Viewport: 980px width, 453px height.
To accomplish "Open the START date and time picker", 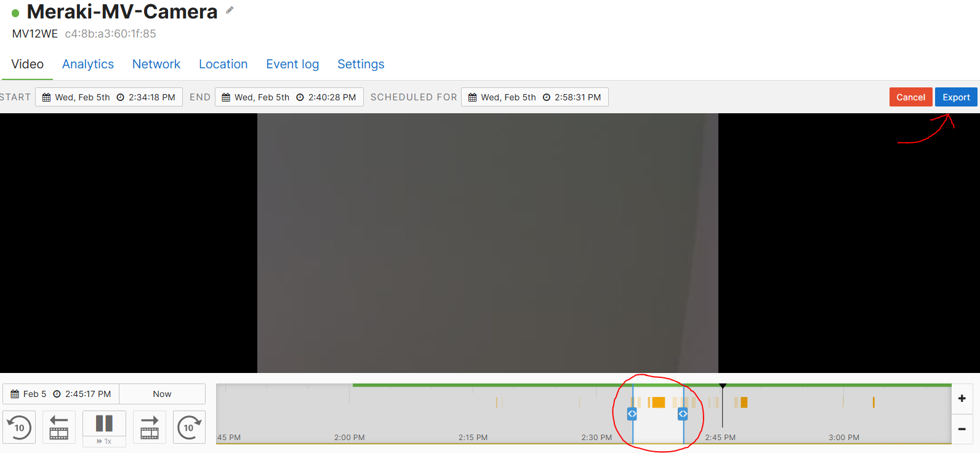I will point(109,97).
